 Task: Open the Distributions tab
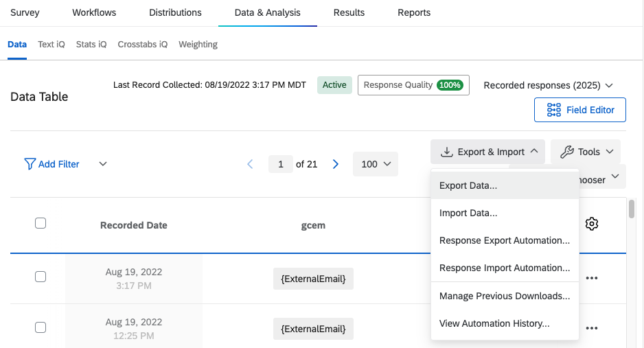[175, 13]
